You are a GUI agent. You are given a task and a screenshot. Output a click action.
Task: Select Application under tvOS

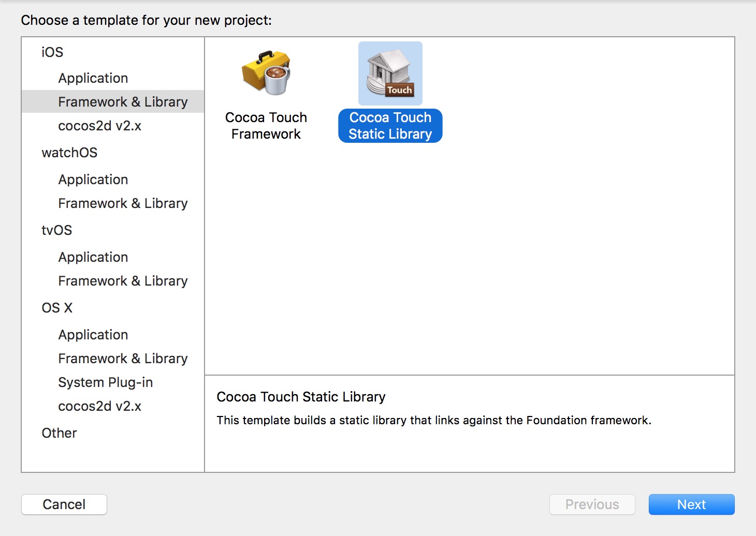tap(93, 257)
